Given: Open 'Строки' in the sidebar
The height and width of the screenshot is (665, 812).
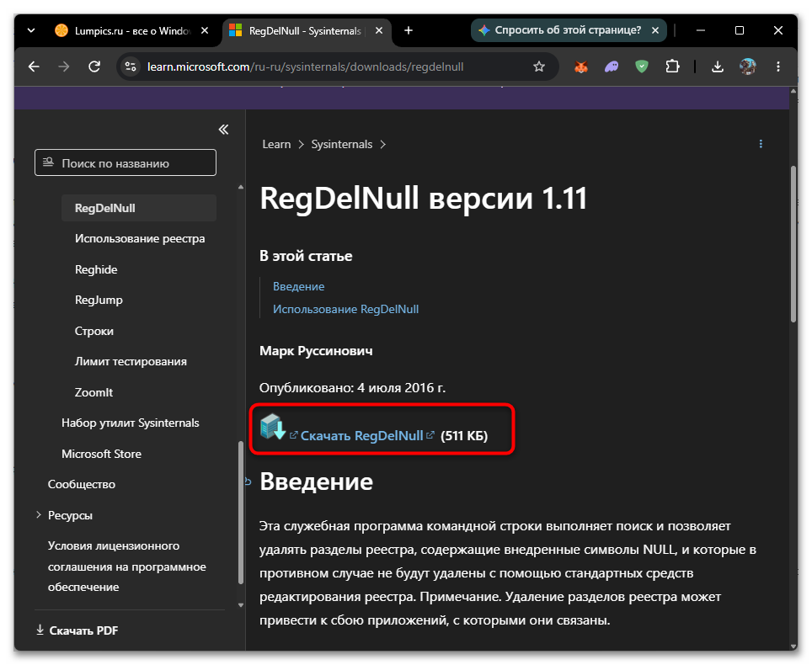Looking at the screenshot, I should pos(93,331).
